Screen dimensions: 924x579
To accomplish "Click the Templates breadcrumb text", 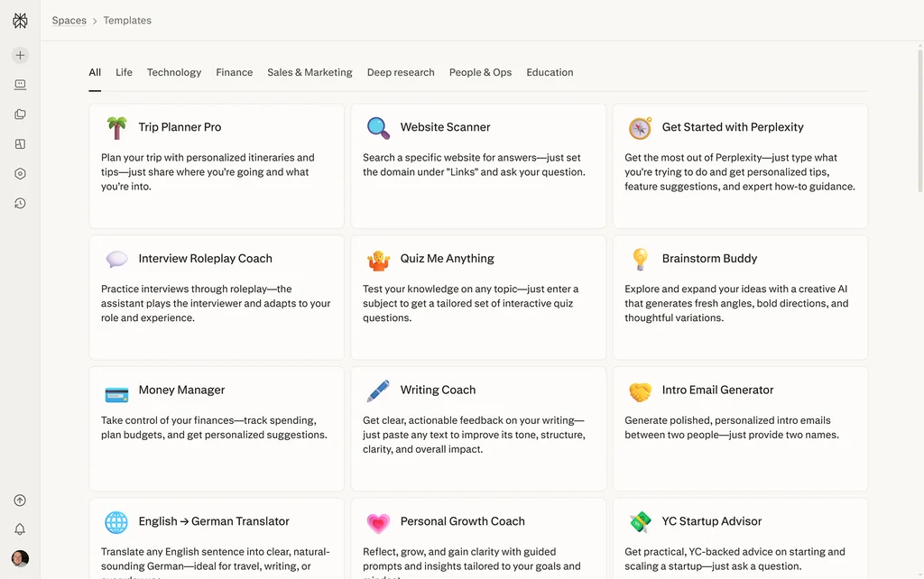I will click(127, 21).
